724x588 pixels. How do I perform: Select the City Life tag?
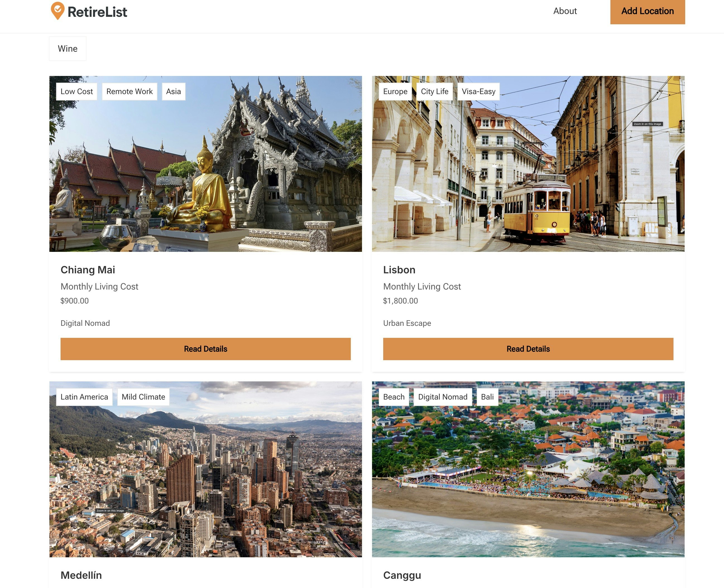coord(434,92)
